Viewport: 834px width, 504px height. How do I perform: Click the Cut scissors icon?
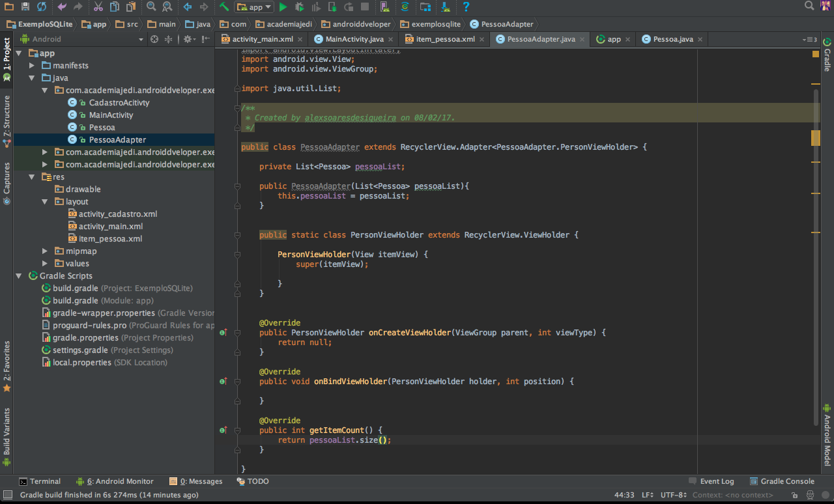pyautogui.click(x=98, y=7)
